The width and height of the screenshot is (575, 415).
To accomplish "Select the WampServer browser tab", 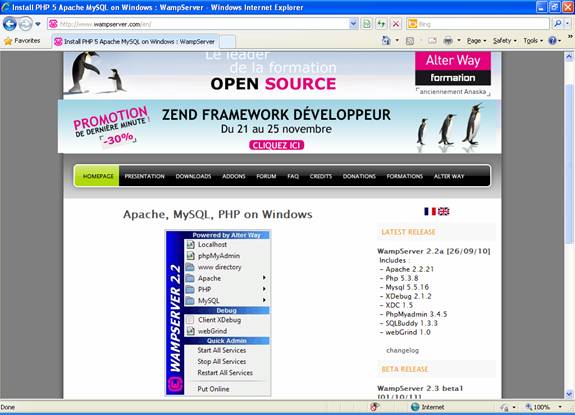I will tap(135, 42).
